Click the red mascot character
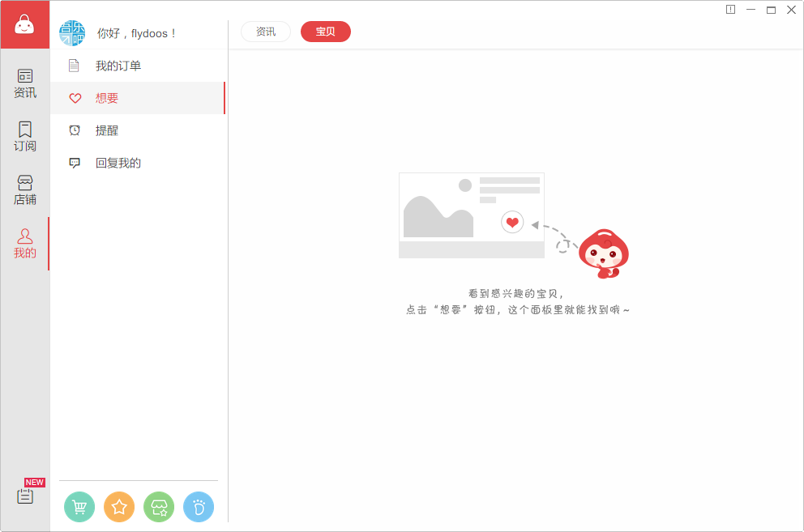The height and width of the screenshot is (532, 804). tap(604, 253)
